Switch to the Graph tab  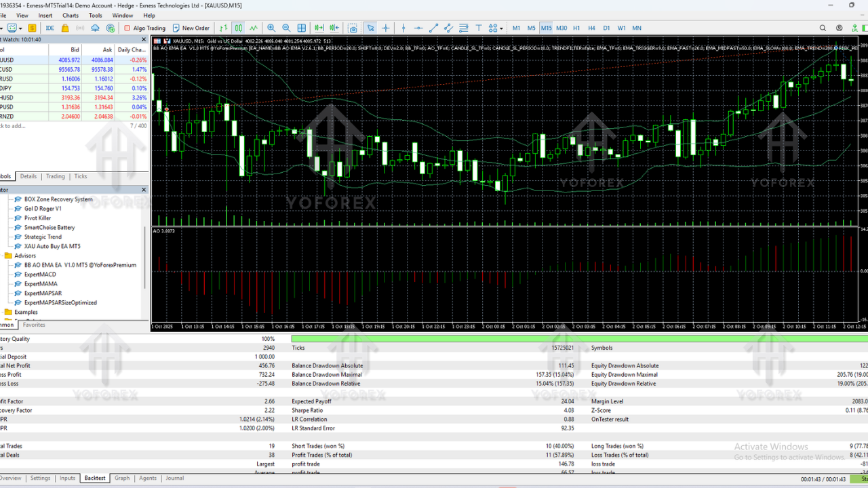122,478
